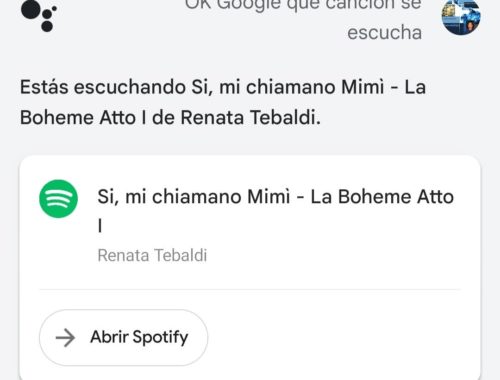This screenshot has height=380, width=500.
Task: Click 'Tebaldi.' at end of Assistant response
Action: click(285, 118)
